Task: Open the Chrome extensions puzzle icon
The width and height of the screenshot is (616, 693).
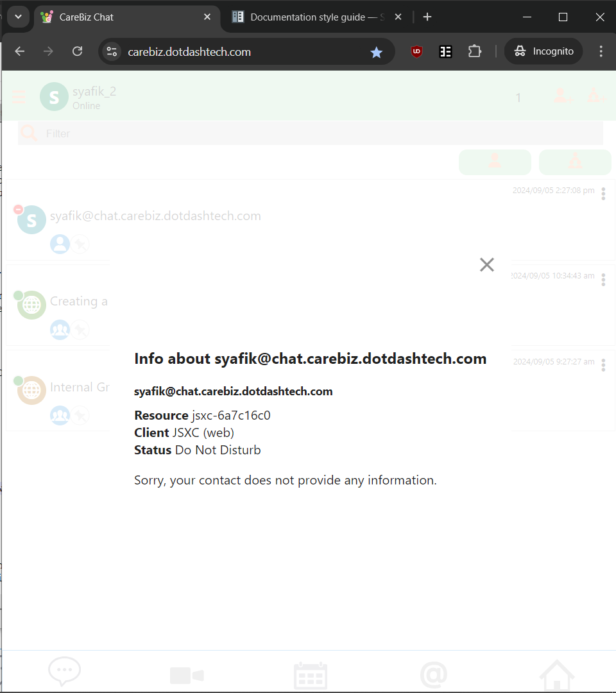Action: [475, 51]
